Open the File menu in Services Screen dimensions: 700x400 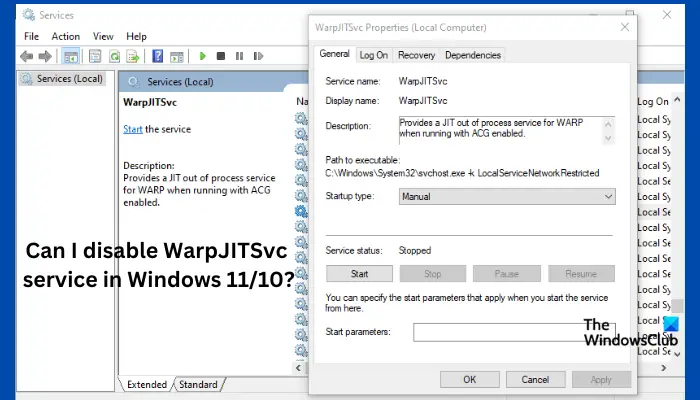(x=31, y=37)
